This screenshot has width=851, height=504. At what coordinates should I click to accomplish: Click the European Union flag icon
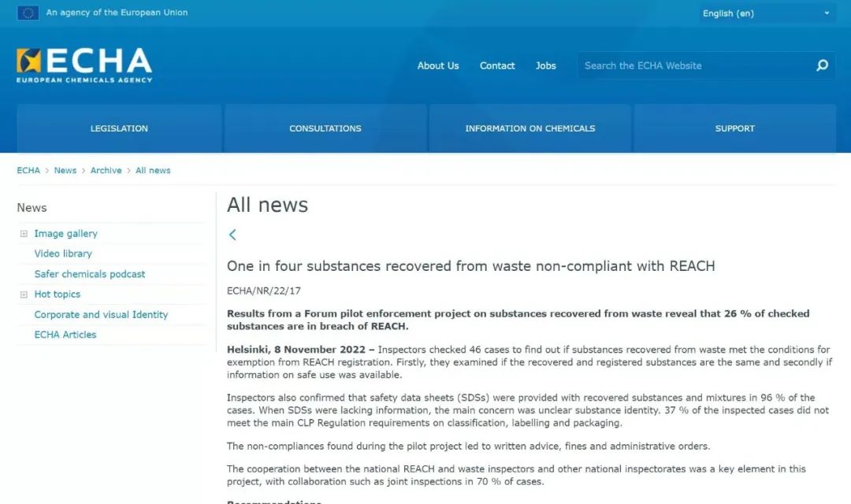tap(28, 13)
